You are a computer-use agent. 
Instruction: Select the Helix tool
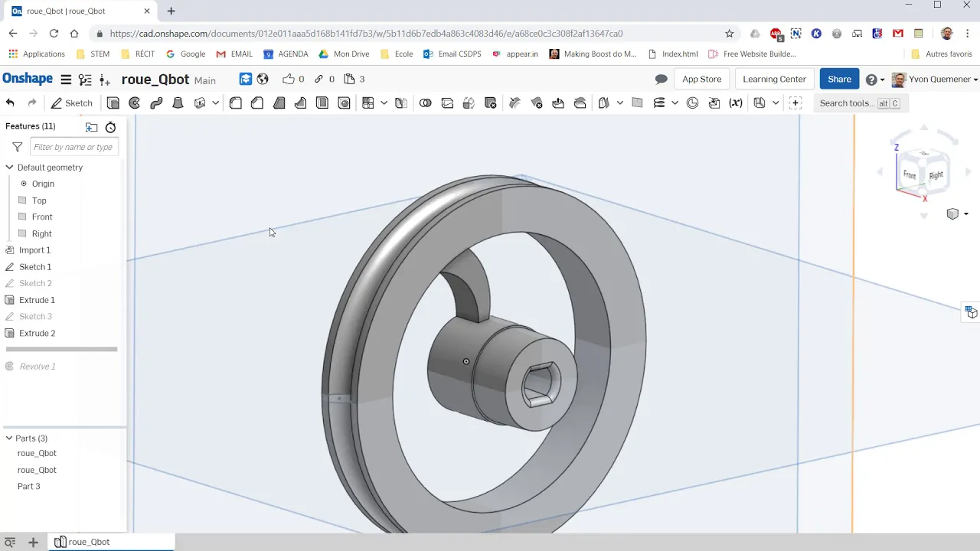(658, 103)
